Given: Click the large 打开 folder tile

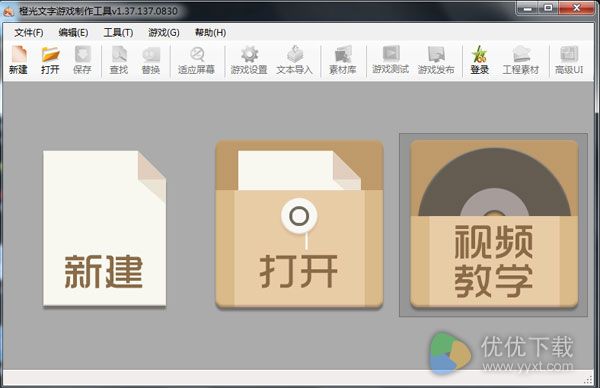Looking at the screenshot, I should (299, 225).
